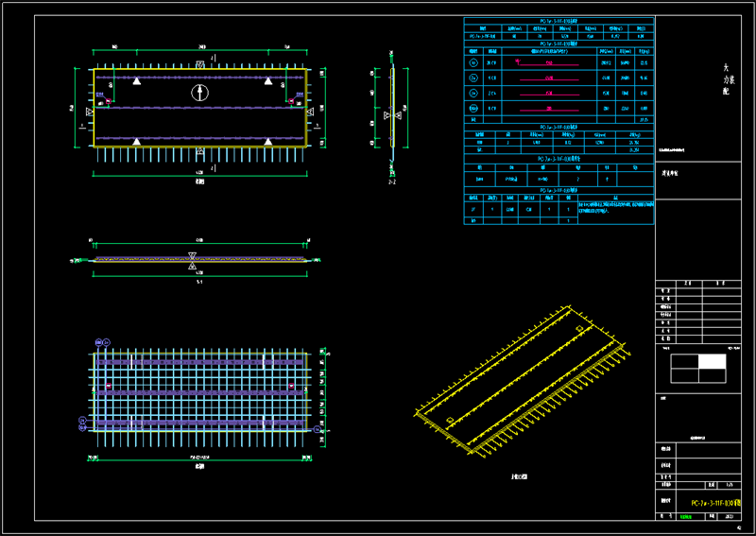
Task: Click the white filled cell in the key plan
Action: point(713,361)
